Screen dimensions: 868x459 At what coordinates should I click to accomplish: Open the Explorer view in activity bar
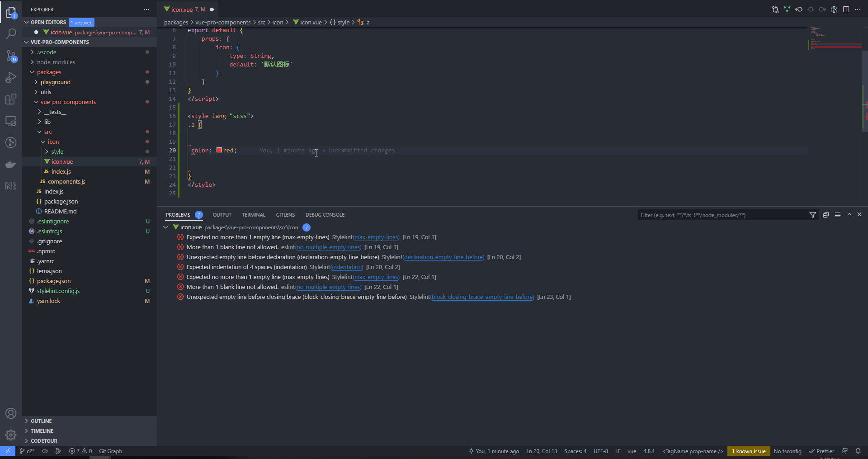point(11,12)
